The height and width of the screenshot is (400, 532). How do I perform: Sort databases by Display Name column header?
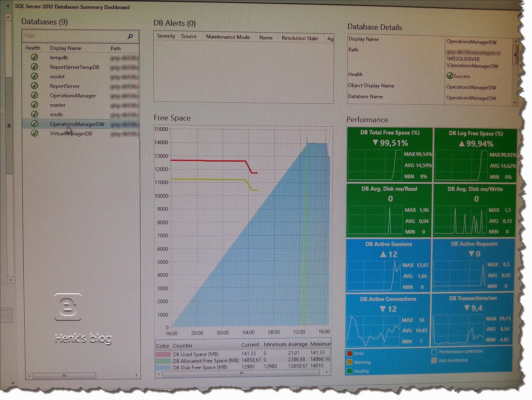tap(66, 48)
